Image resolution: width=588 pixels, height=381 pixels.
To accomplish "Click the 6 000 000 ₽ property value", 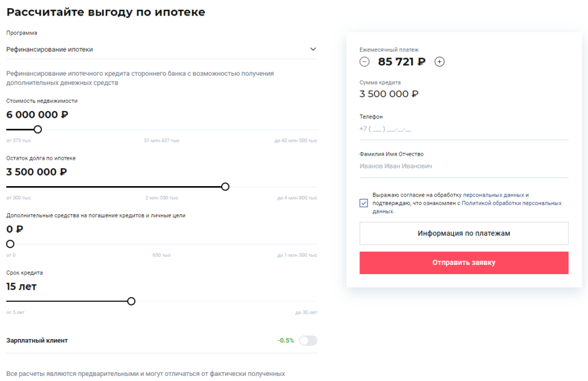I will tap(37, 114).
